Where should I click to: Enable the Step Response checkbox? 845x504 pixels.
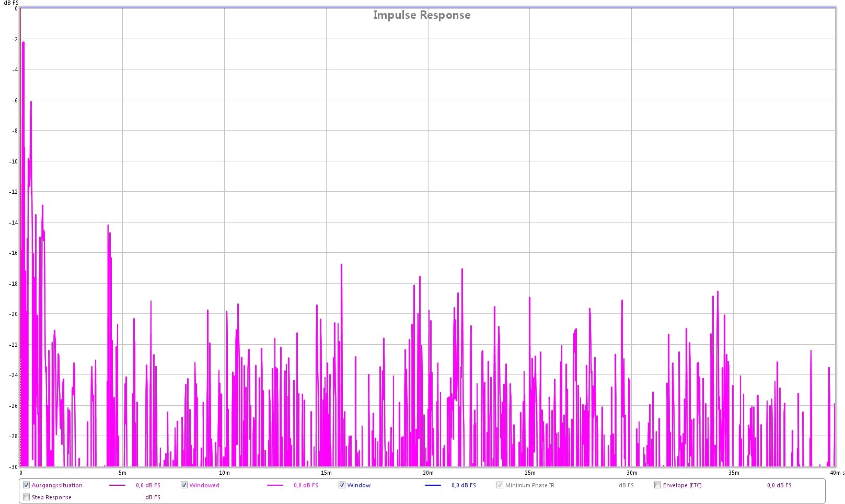27,497
